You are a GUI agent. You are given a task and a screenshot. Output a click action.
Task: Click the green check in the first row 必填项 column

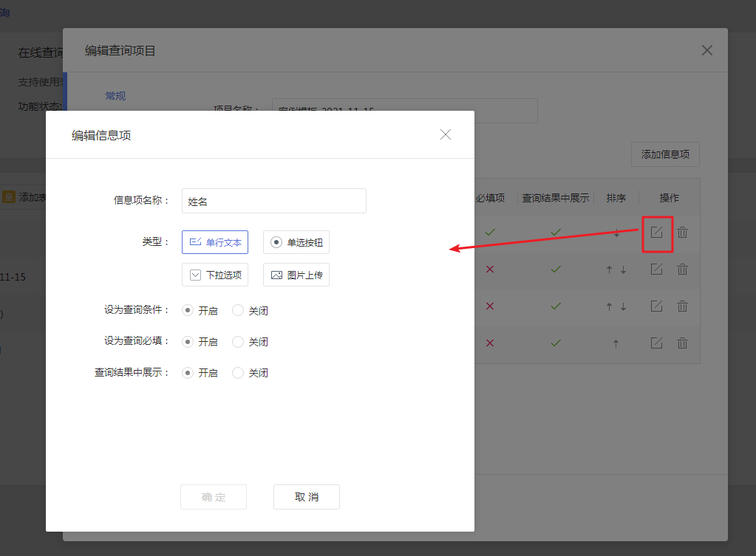coord(491,233)
